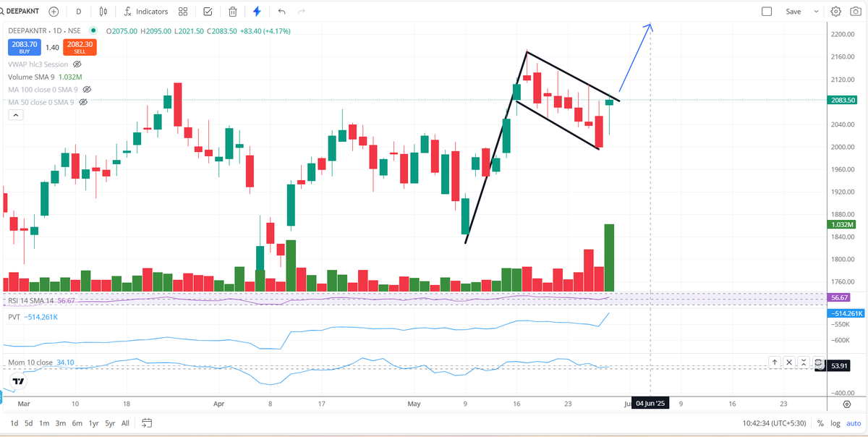Viewport: 868px width, 437px height.
Task: Set range to 1m
Action: pyautogui.click(x=44, y=423)
